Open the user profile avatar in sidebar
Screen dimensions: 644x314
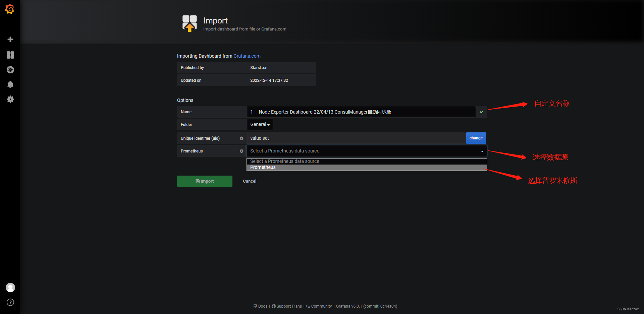point(10,288)
